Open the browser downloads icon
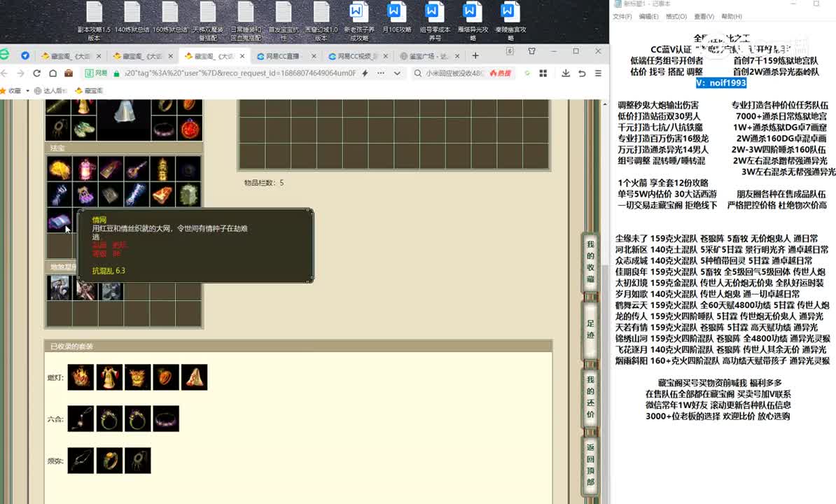This screenshot has width=836, height=504. 566,73
